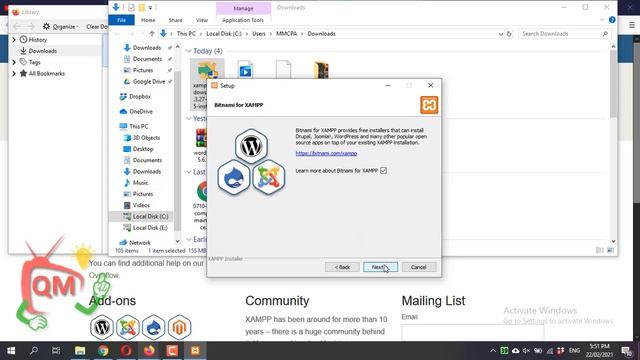This screenshot has height=360, width=640.
Task: Refresh the Downloads folder view
Action: 509,34
